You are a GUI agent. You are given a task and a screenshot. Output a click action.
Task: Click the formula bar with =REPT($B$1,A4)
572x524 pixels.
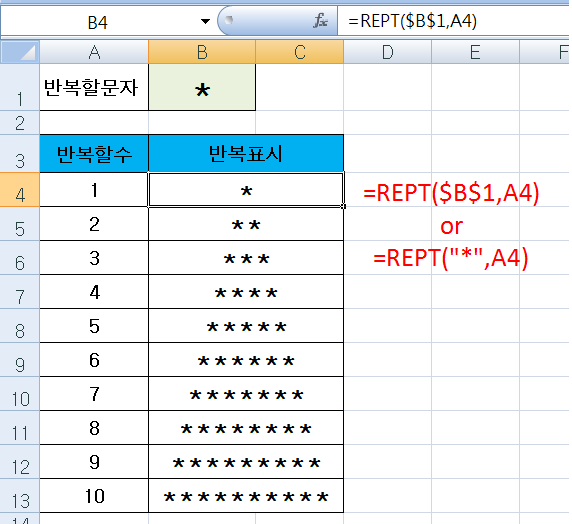coord(453,21)
